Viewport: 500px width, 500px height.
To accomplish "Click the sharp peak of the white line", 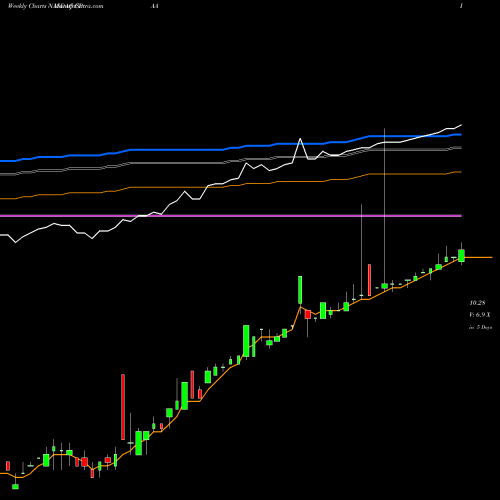I will (x=300, y=139).
